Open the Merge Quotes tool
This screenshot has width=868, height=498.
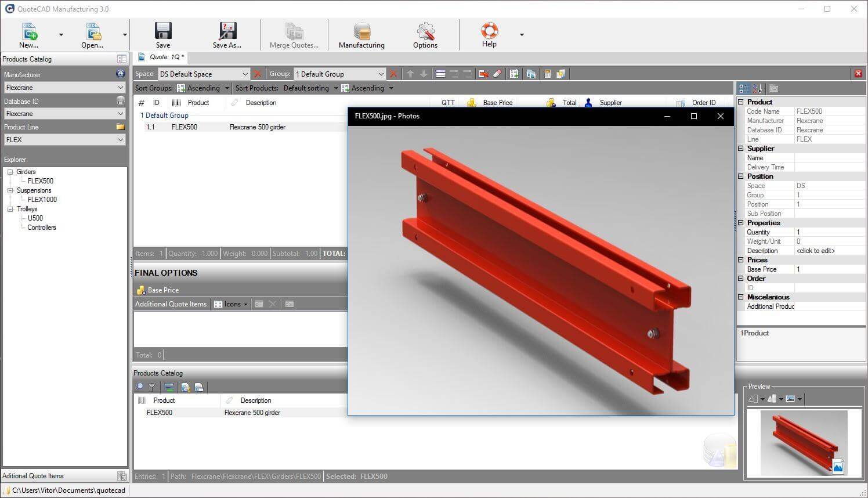point(295,34)
